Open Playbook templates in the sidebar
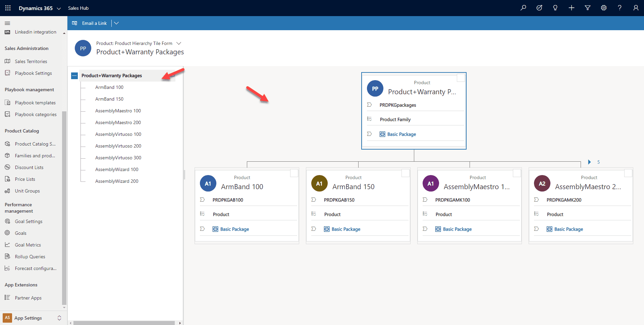The image size is (644, 325). [35, 103]
